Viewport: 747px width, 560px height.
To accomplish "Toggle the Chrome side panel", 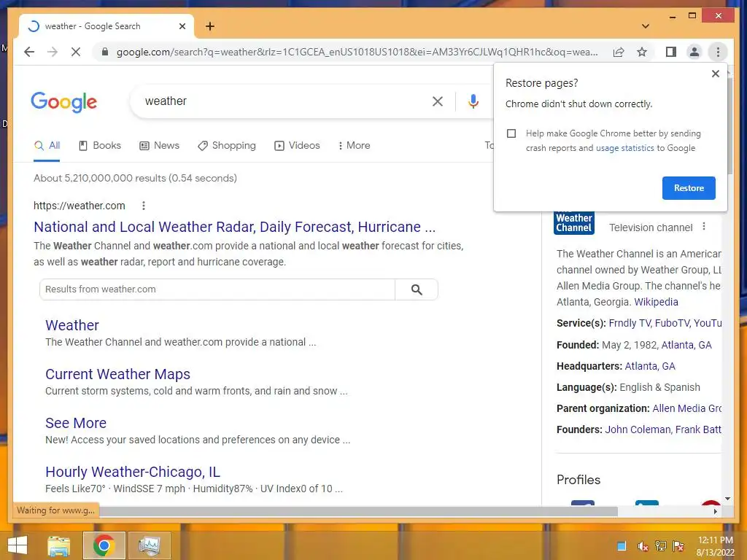I will pyautogui.click(x=671, y=52).
